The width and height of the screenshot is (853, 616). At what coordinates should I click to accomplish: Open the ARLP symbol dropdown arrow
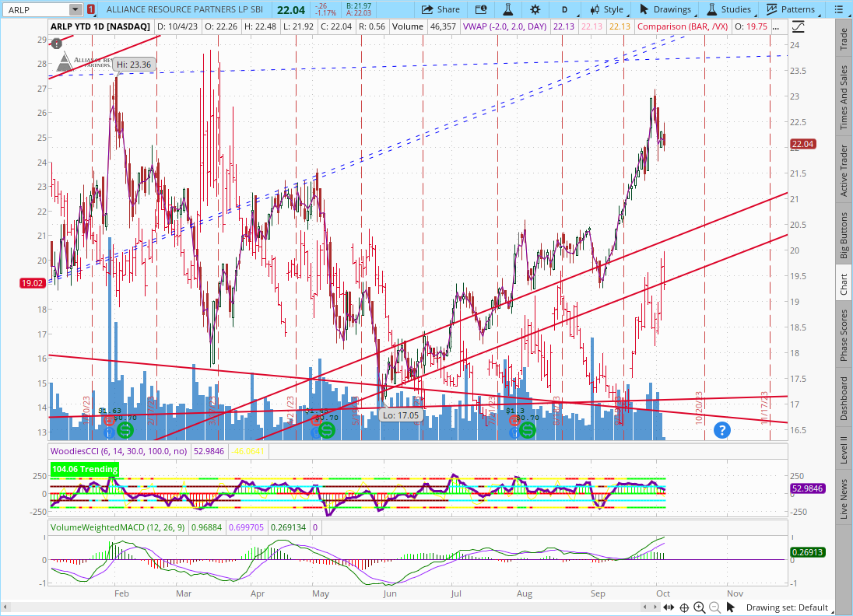click(75, 9)
